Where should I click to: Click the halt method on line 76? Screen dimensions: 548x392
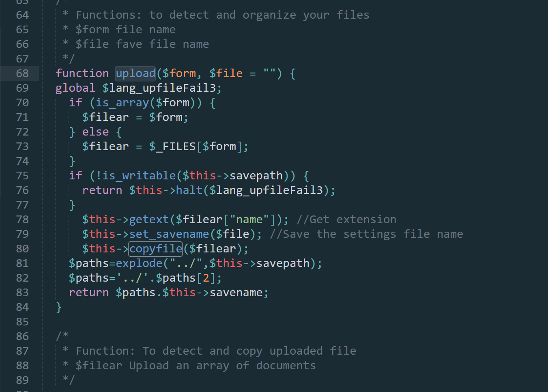pos(189,190)
